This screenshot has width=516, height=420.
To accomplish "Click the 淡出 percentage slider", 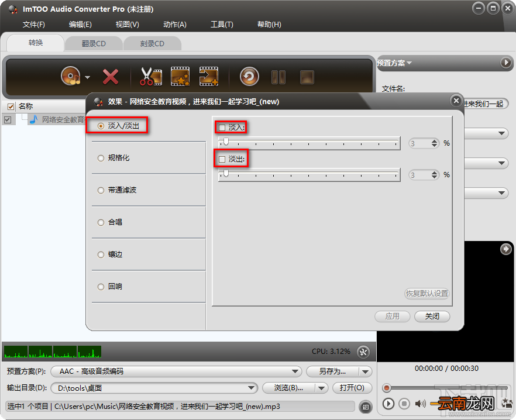I will [x=309, y=174].
